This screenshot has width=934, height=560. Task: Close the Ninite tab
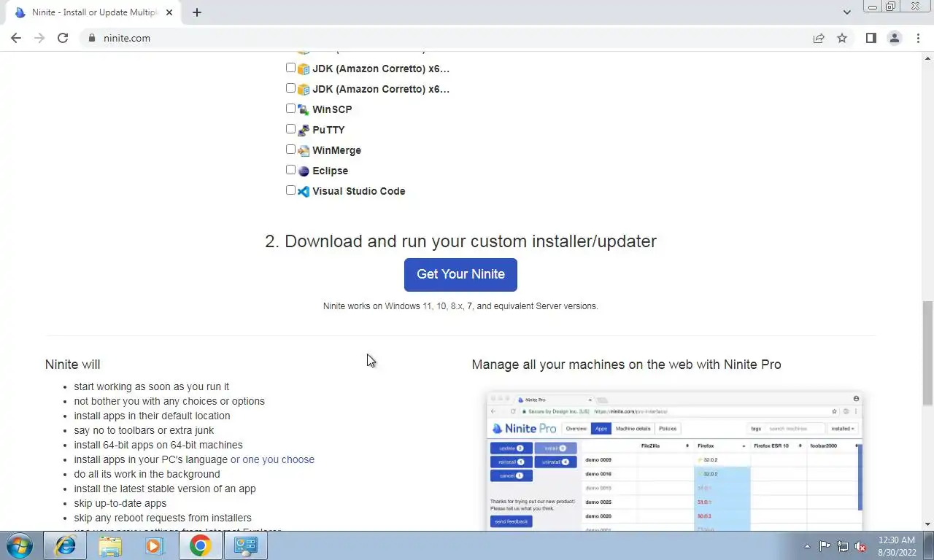pos(169,12)
